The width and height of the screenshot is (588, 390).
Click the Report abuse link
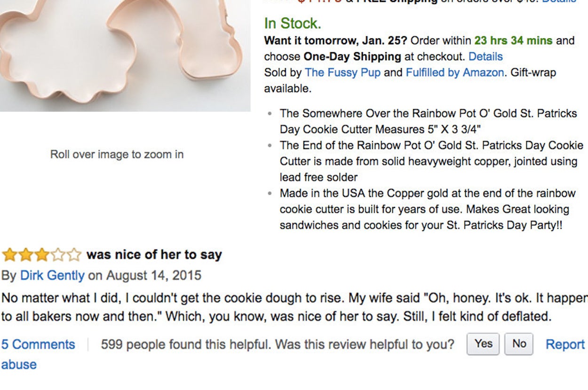tap(564, 344)
